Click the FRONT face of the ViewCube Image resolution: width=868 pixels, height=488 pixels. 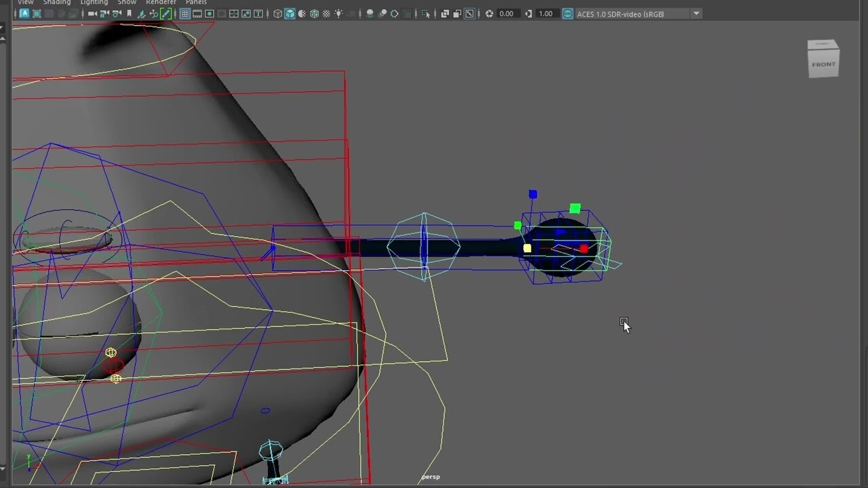coord(823,62)
